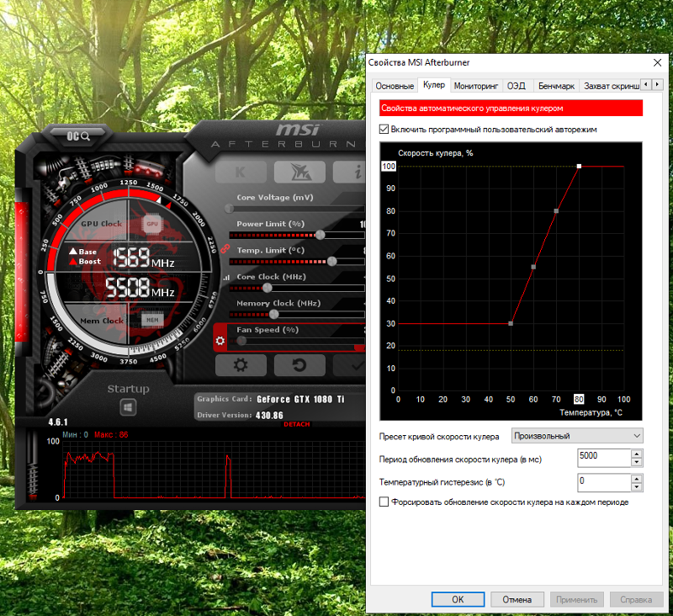The height and width of the screenshot is (616, 673).
Task: Select fan curve point at 60°C, 55%
Action: coord(533,267)
